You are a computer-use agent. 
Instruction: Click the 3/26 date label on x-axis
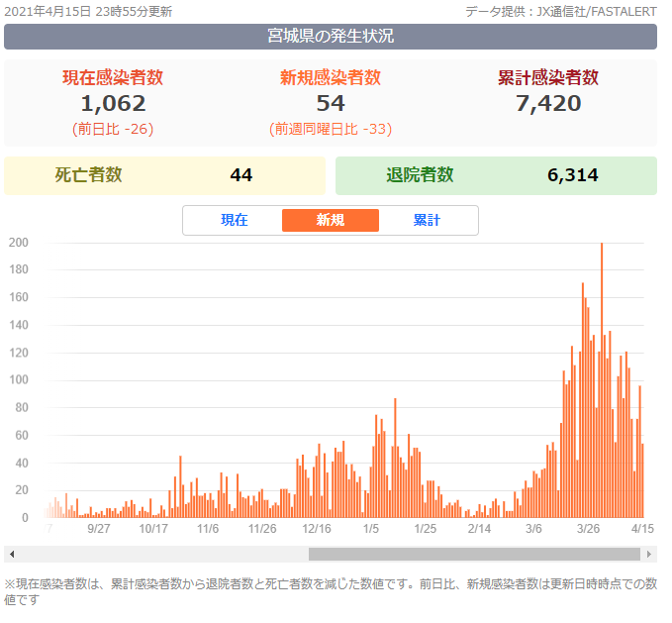590,529
